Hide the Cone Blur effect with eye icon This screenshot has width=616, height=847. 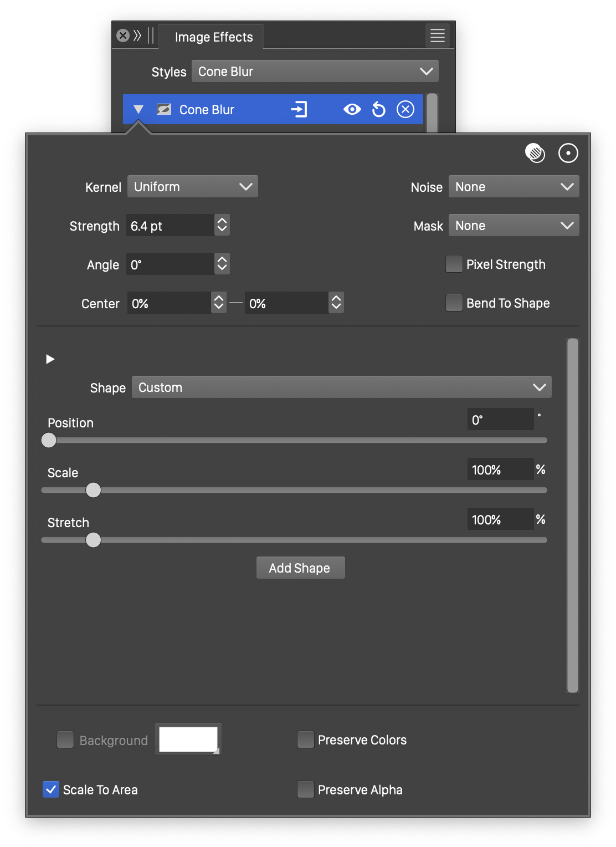352,109
